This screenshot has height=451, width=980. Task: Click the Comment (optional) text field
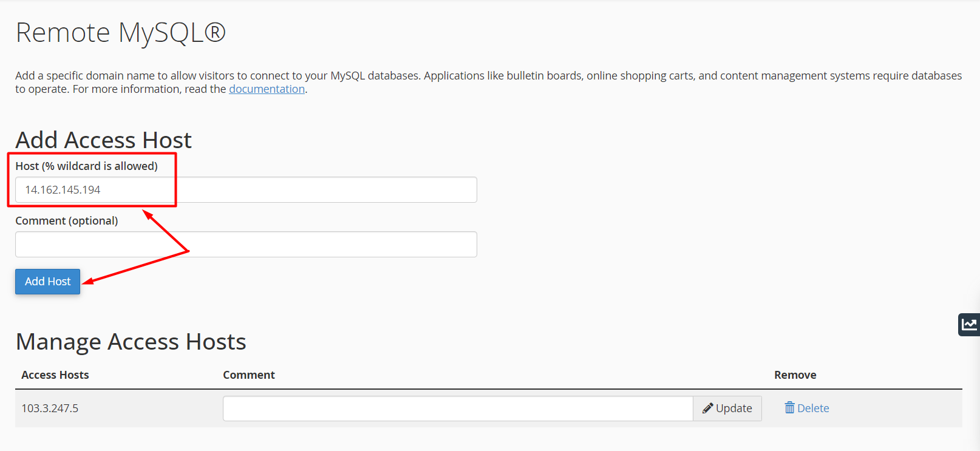pyautogui.click(x=246, y=244)
